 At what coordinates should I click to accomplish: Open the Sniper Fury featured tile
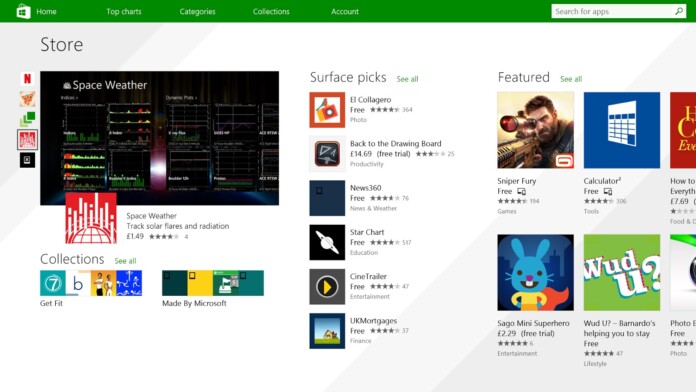point(535,130)
